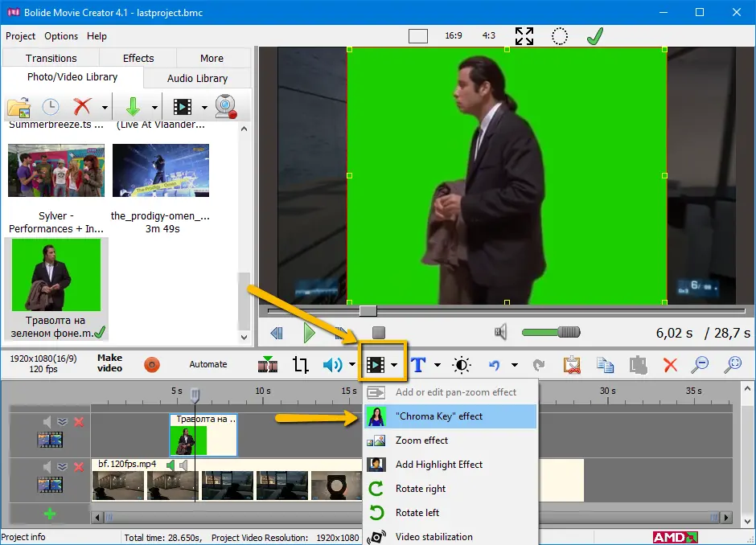Click the split video clip icon

(x=268, y=365)
